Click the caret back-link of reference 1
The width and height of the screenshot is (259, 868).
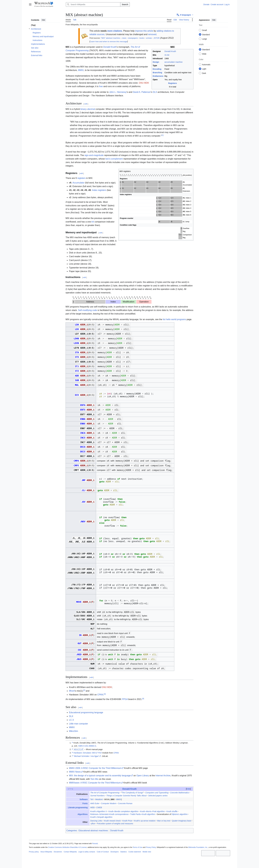pyautogui.click(x=72, y=743)
